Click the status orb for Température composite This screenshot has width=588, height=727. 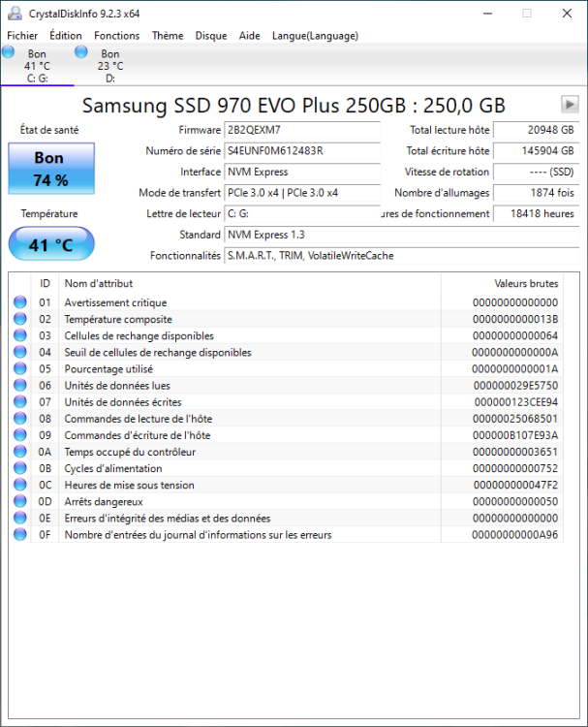[x=20, y=319]
